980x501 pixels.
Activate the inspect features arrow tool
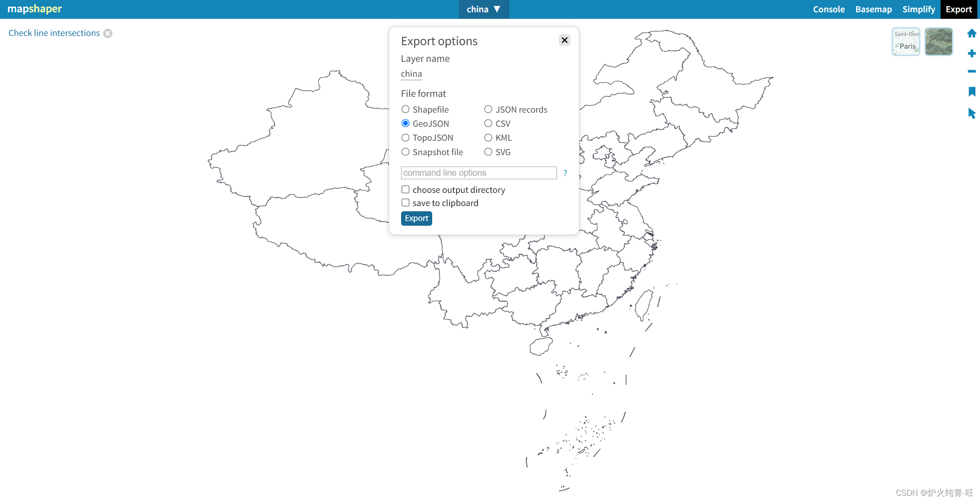(x=972, y=113)
